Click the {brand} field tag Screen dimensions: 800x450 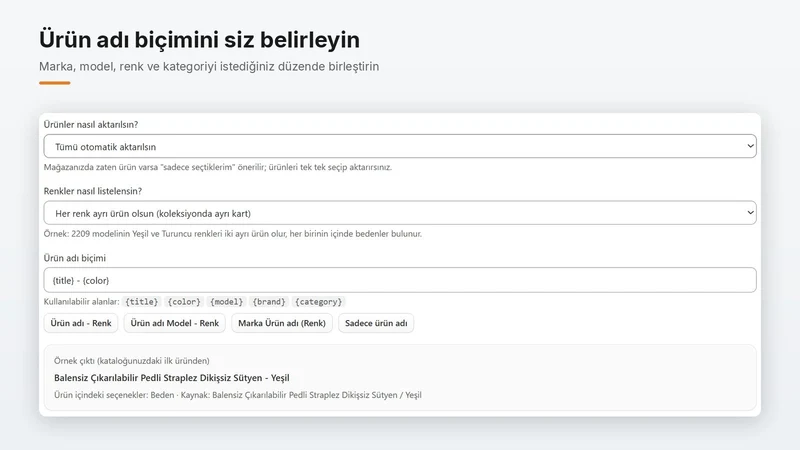pyautogui.click(x=269, y=302)
